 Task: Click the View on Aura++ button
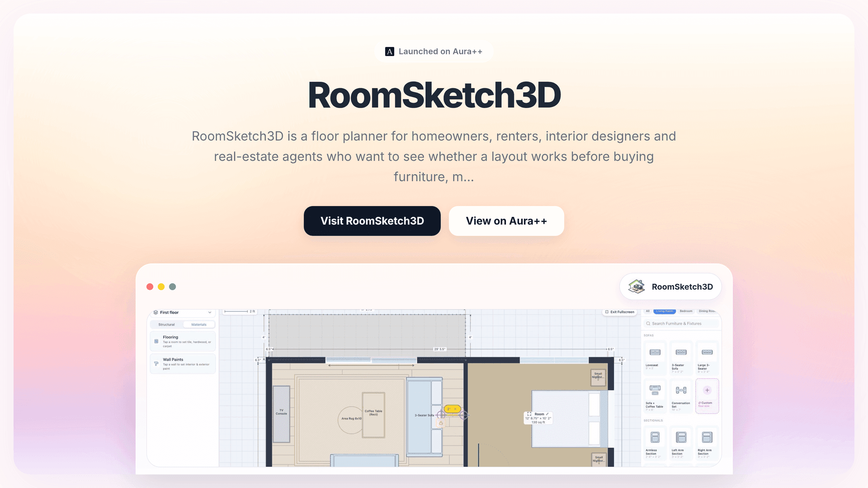point(506,221)
